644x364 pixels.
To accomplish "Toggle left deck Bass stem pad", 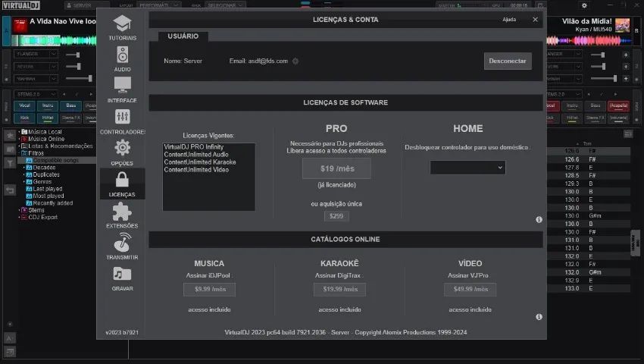I will (x=70, y=105).
